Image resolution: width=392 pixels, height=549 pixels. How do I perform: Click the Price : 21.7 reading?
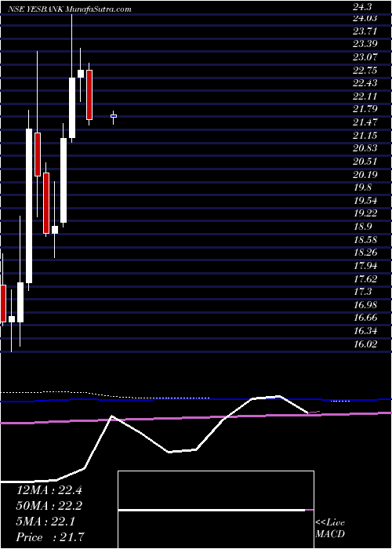point(50,537)
